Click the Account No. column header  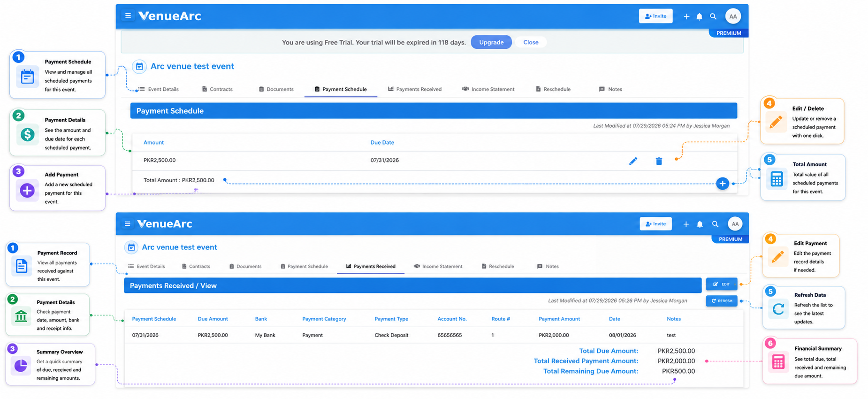click(452, 319)
